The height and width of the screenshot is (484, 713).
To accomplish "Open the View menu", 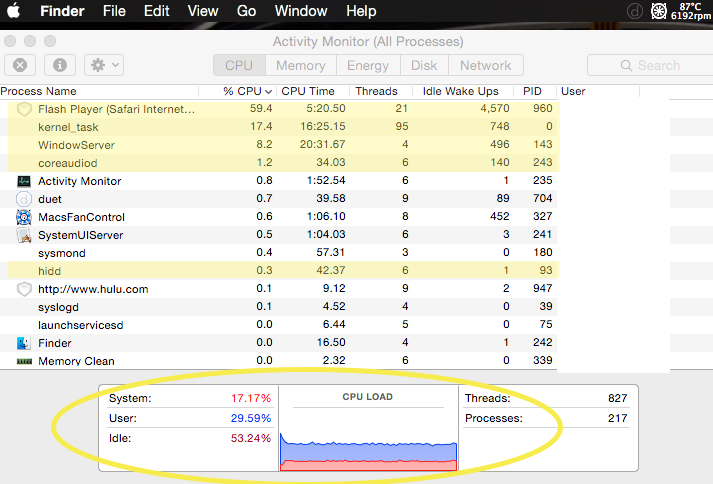I will (203, 11).
